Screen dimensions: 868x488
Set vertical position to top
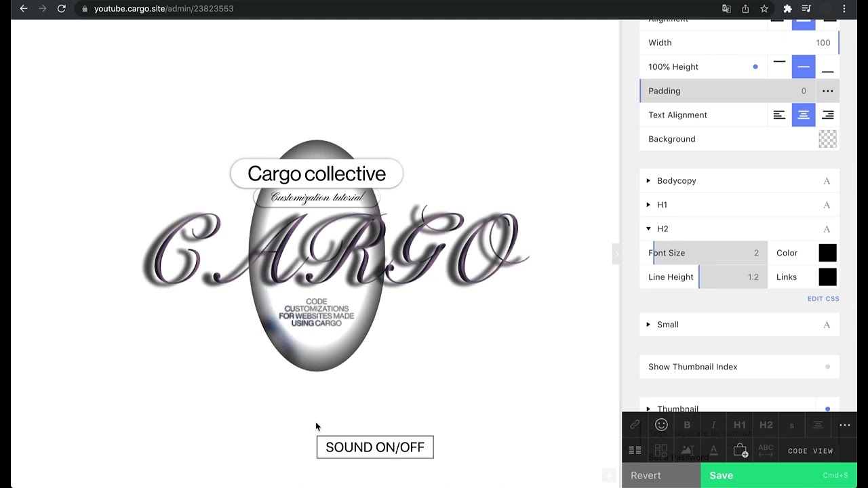point(779,66)
